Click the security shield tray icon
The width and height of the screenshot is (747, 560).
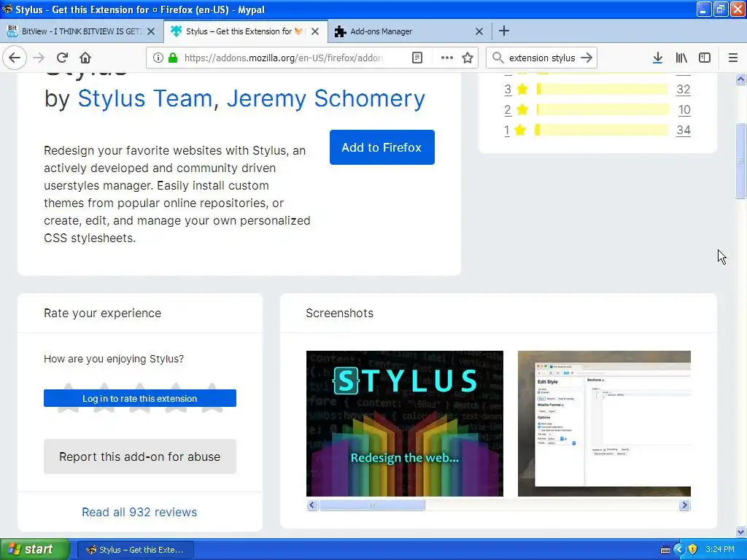point(693,550)
